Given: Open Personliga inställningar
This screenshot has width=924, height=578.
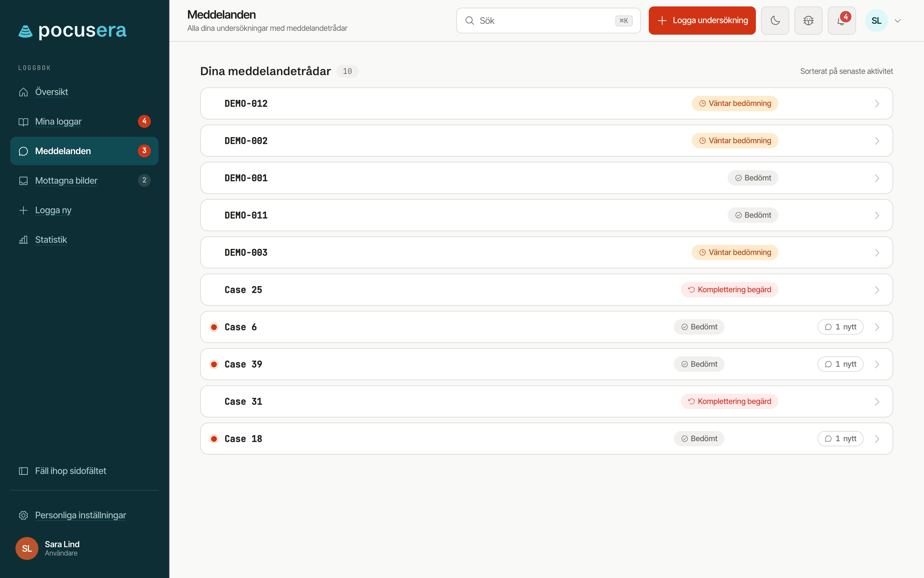Looking at the screenshot, I should click(84, 515).
